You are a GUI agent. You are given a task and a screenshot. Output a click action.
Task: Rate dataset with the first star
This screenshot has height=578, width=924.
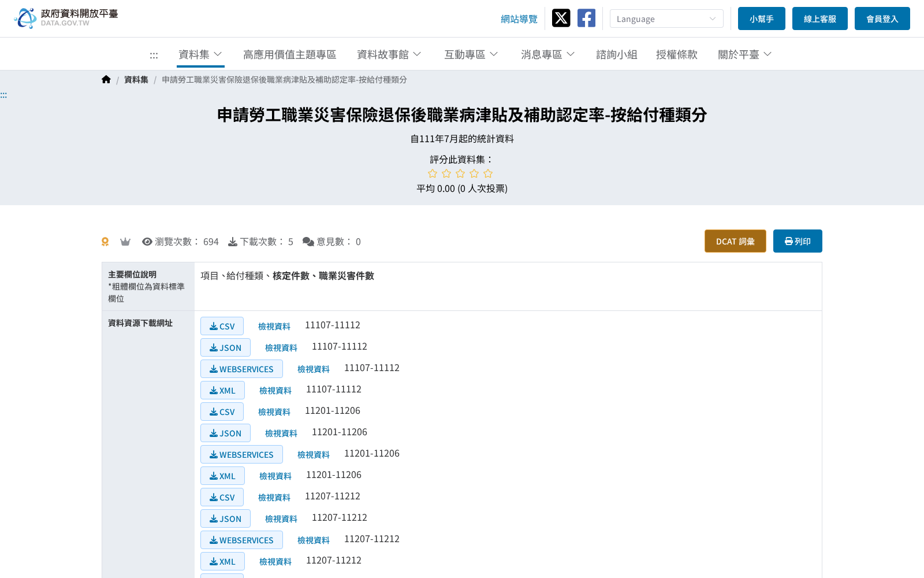(x=433, y=173)
